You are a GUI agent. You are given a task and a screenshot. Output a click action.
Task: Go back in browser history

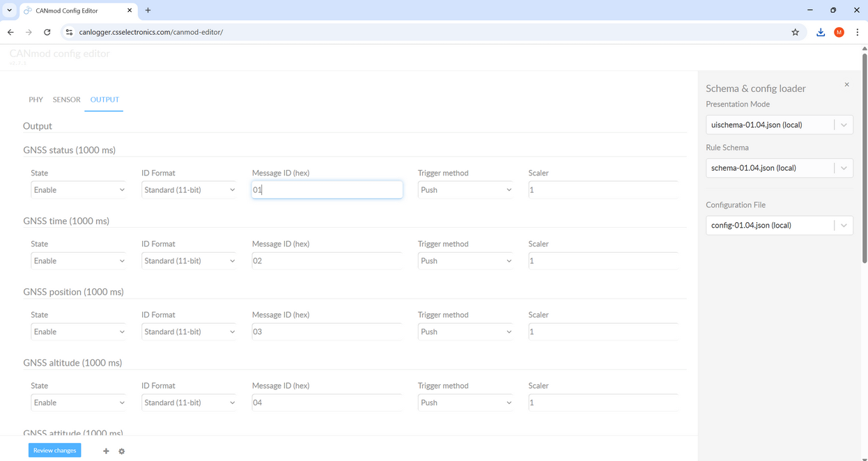click(10, 32)
